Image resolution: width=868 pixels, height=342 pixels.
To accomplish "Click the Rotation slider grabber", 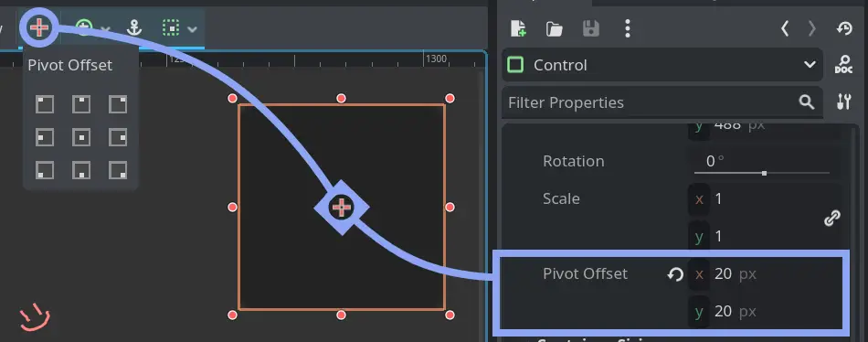I will click(x=764, y=173).
